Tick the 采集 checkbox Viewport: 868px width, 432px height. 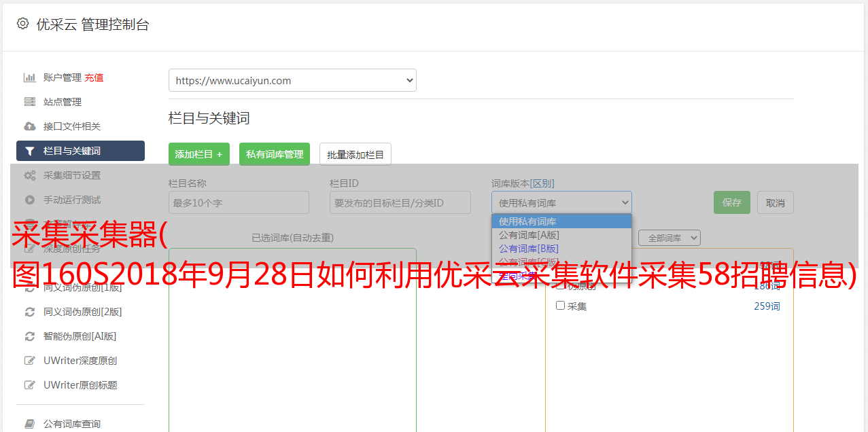tap(561, 306)
